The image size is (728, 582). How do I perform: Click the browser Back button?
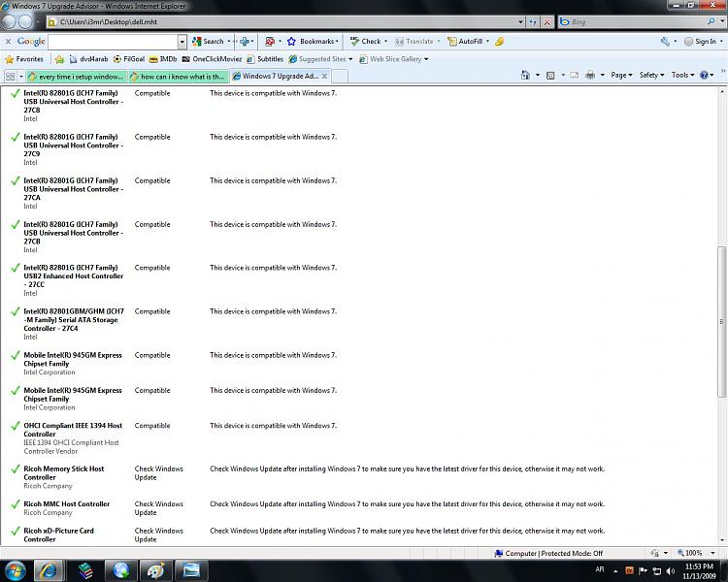10,21
